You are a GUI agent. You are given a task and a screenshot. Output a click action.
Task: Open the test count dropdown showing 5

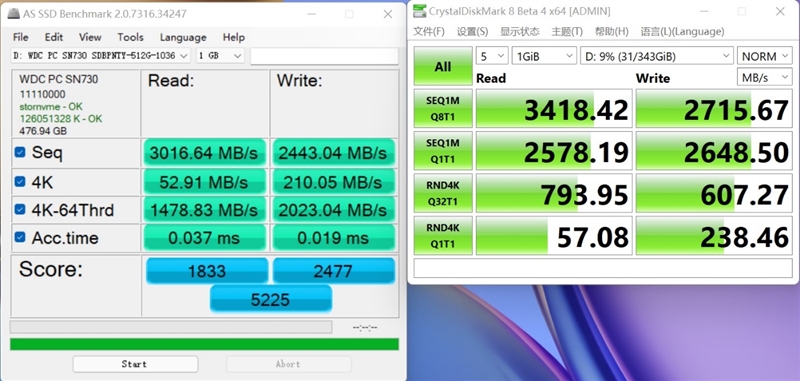click(x=492, y=56)
